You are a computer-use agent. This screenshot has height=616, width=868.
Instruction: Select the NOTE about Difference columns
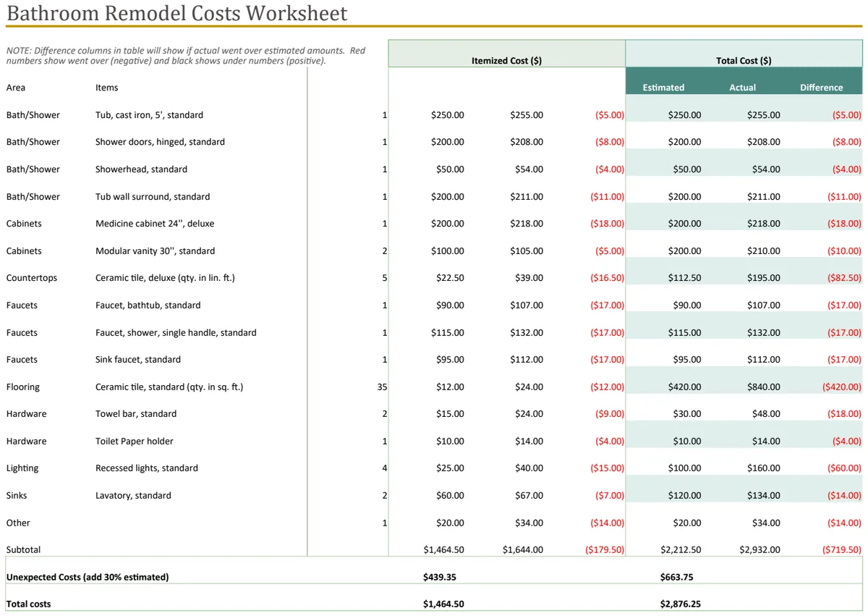tap(186, 56)
